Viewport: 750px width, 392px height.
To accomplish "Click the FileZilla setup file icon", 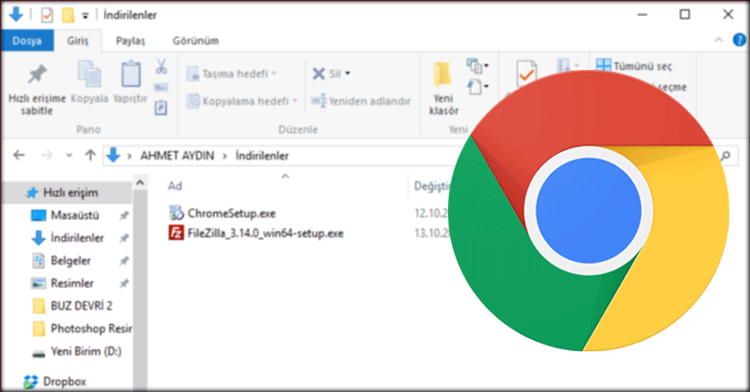I will pos(176,233).
